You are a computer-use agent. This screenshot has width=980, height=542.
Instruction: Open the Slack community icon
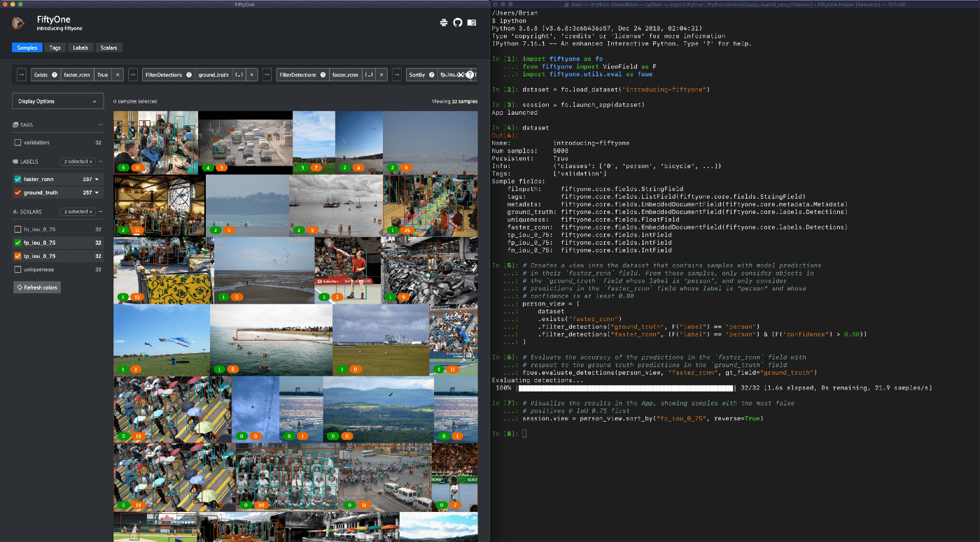point(444,23)
